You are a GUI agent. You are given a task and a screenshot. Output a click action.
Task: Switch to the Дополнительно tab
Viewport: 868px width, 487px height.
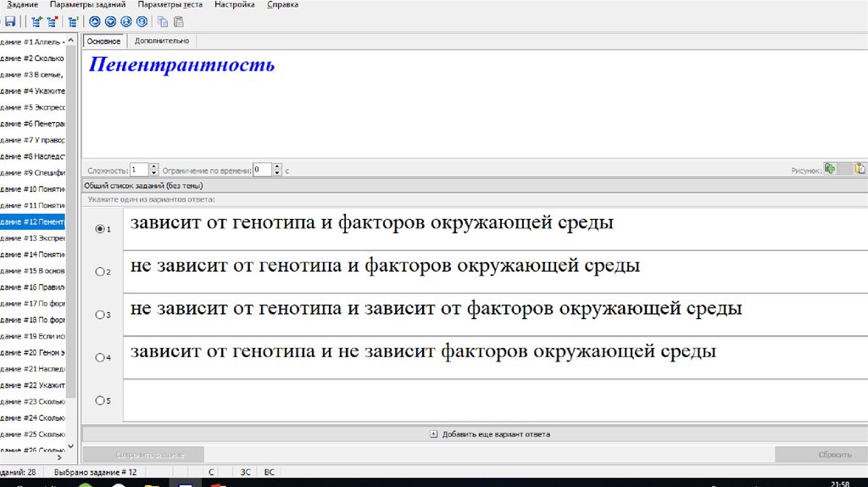[x=161, y=41]
